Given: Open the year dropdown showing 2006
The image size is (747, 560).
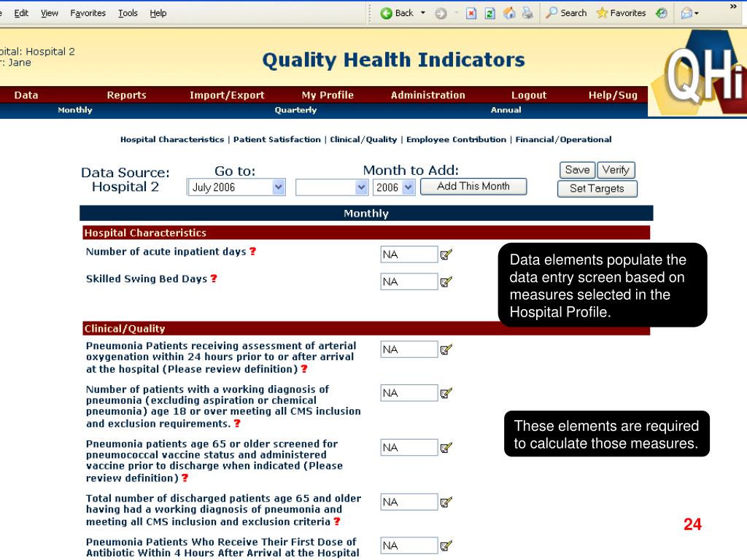Looking at the screenshot, I should [x=393, y=187].
